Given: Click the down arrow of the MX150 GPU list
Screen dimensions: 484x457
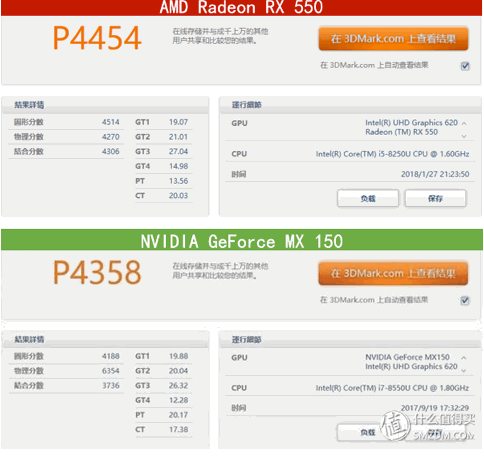Looking at the screenshot, I should tap(464, 371).
